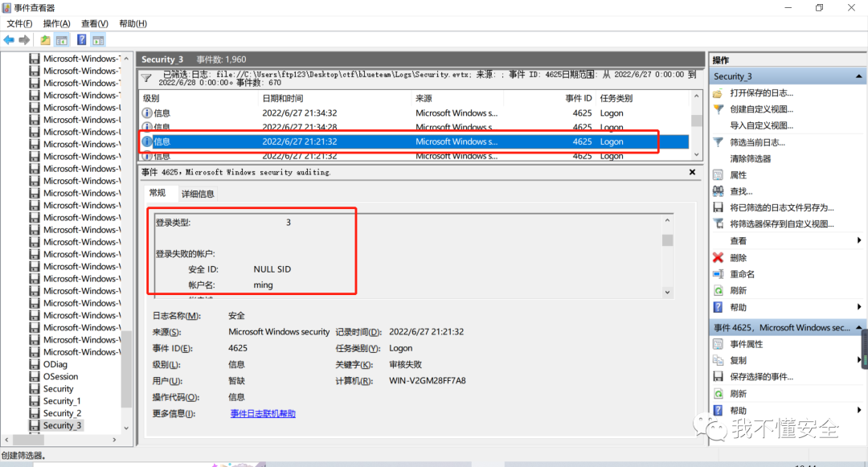This screenshot has width=868, height=467.
Task: Open saved log icon in Actions pane
Action: pyautogui.click(x=718, y=93)
